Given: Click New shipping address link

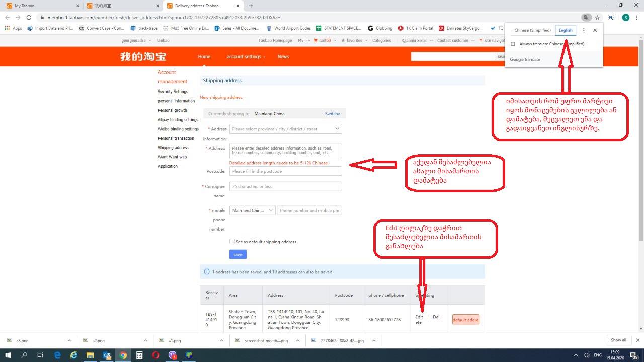Looking at the screenshot, I should click(221, 97).
